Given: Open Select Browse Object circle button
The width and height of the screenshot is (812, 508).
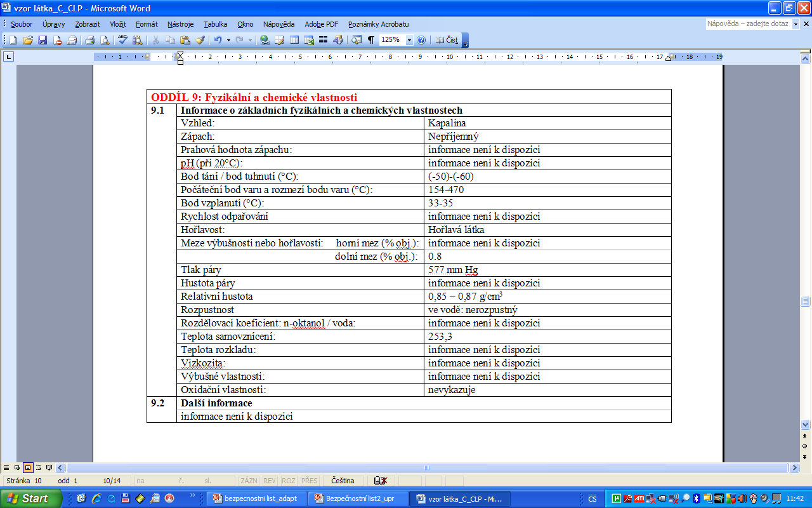Looking at the screenshot, I should 806,446.
